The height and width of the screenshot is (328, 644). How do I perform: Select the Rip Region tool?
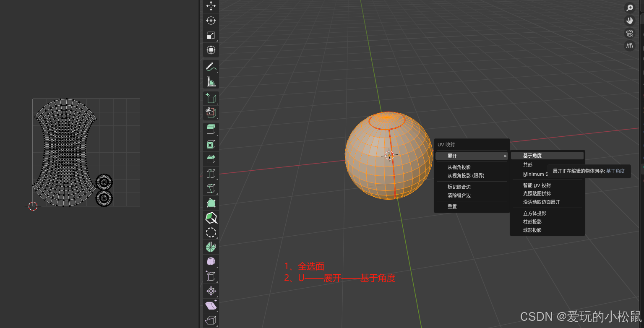tap(211, 320)
